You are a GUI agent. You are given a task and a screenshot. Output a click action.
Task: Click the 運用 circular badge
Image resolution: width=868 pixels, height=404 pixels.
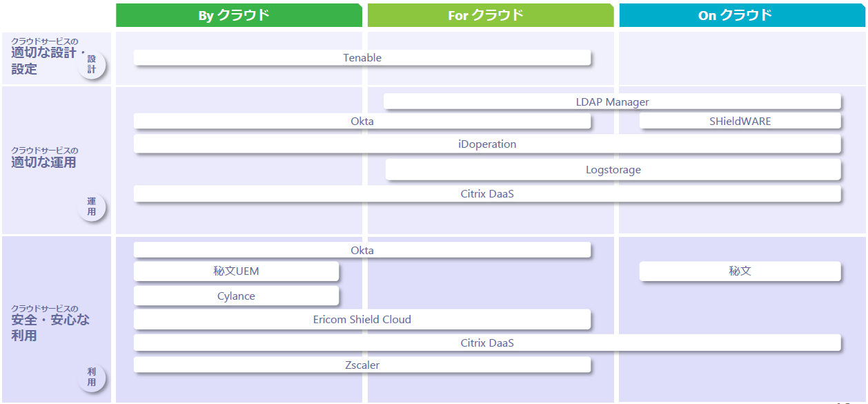click(92, 206)
